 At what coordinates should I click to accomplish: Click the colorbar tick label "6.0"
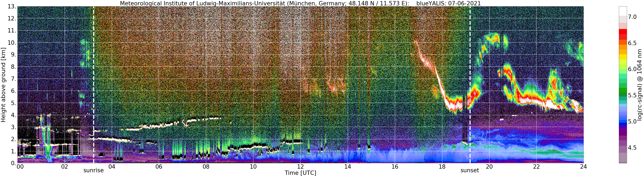(x=632, y=69)
